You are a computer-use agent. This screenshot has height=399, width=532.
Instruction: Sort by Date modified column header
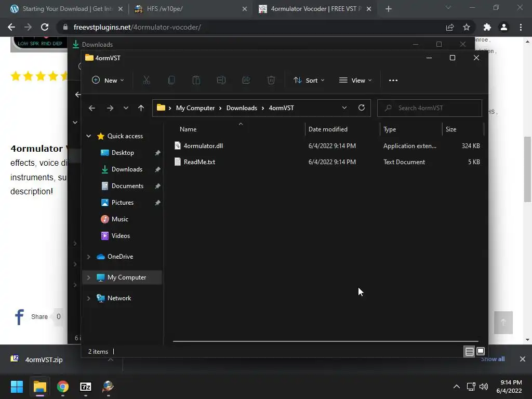pyautogui.click(x=328, y=129)
